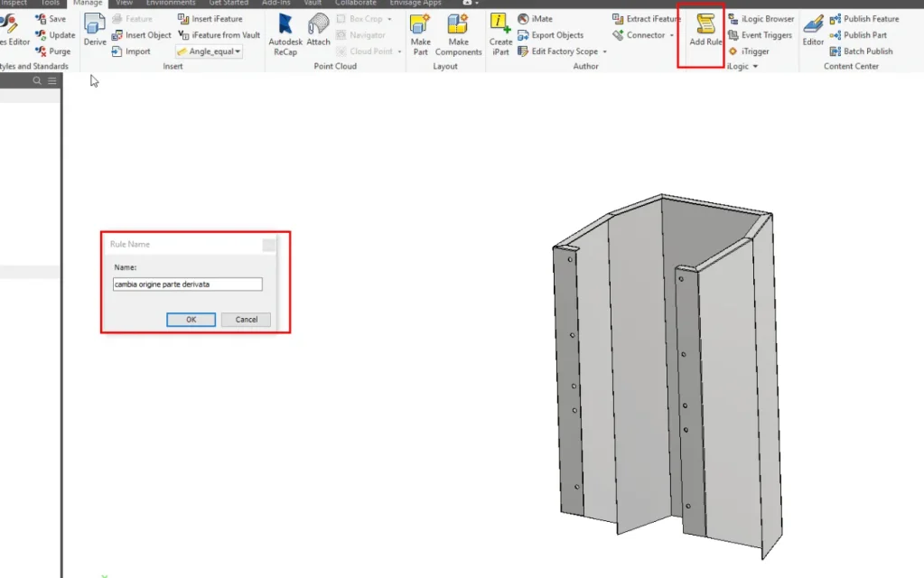
Task: Switch to the View ribbon tab
Action: pyautogui.click(x=124, y=3)
